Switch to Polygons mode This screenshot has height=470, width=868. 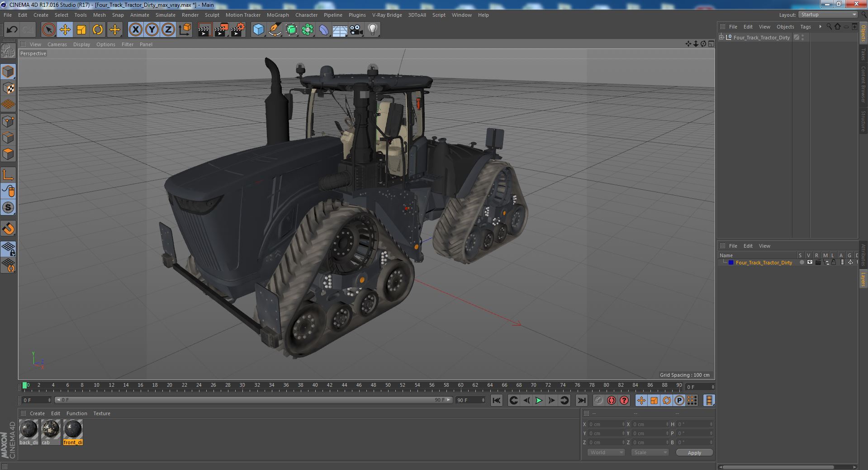[8, 154]
